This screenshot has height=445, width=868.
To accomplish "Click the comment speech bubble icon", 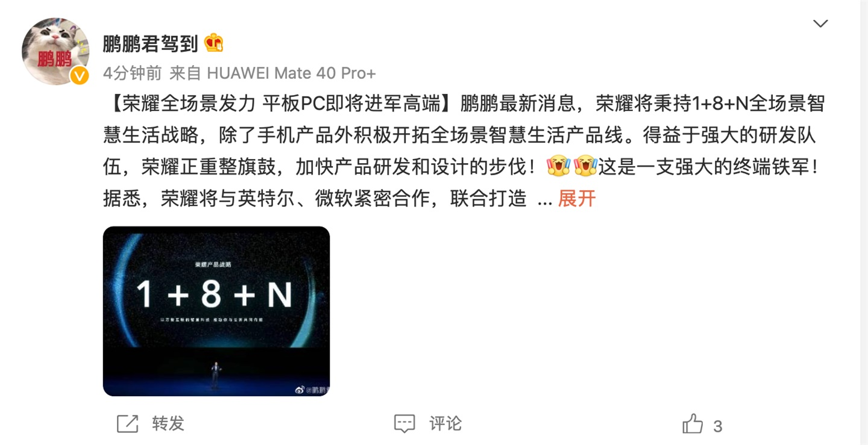I will (x=404, y=424).
